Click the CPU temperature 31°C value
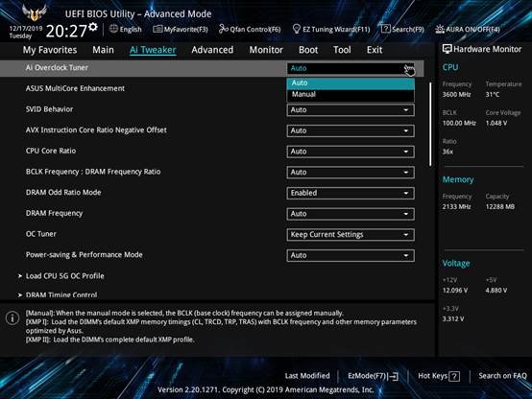The height and width of the screenshot is (399, 532). pyautogui.click(x=493, y=95)
